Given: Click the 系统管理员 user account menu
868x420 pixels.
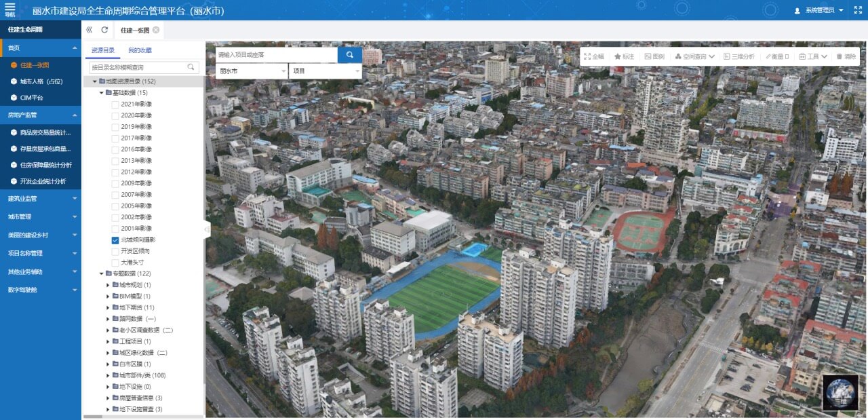Looking at the screenshot, I should pos(818,10).
